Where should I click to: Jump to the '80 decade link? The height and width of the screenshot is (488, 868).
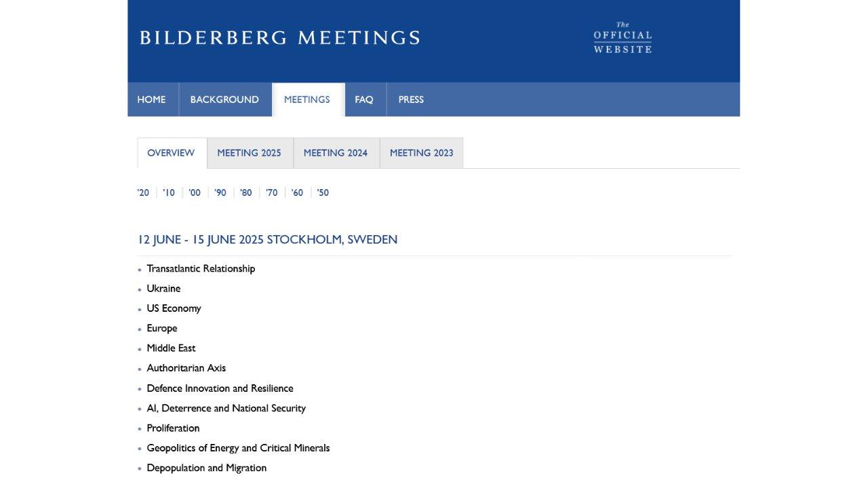coord(245,192)
